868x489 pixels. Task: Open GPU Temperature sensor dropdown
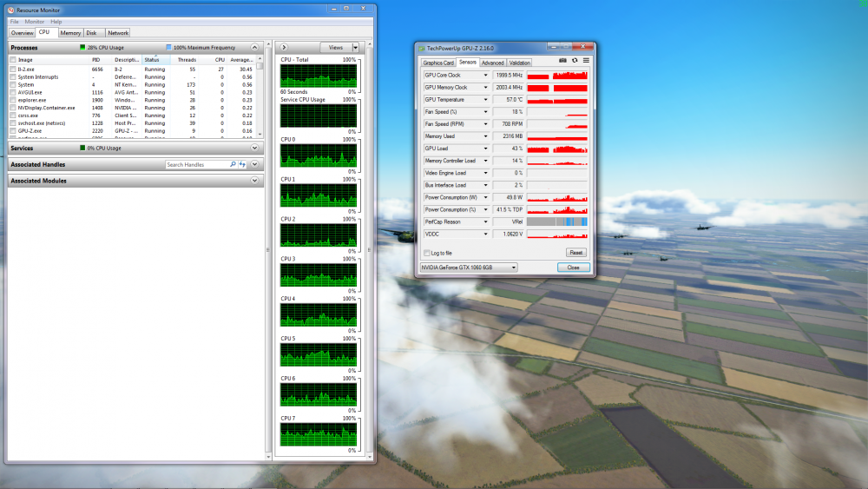485,100
